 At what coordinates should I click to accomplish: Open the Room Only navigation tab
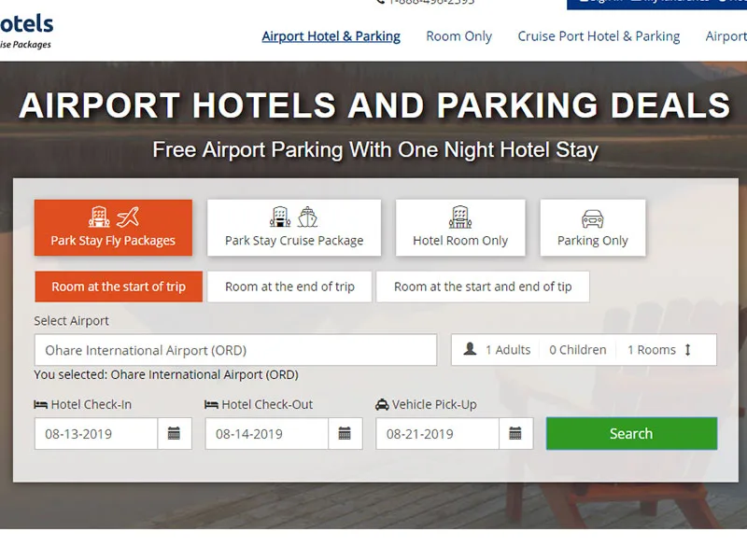pyautogui.click(x=458, y=36)
